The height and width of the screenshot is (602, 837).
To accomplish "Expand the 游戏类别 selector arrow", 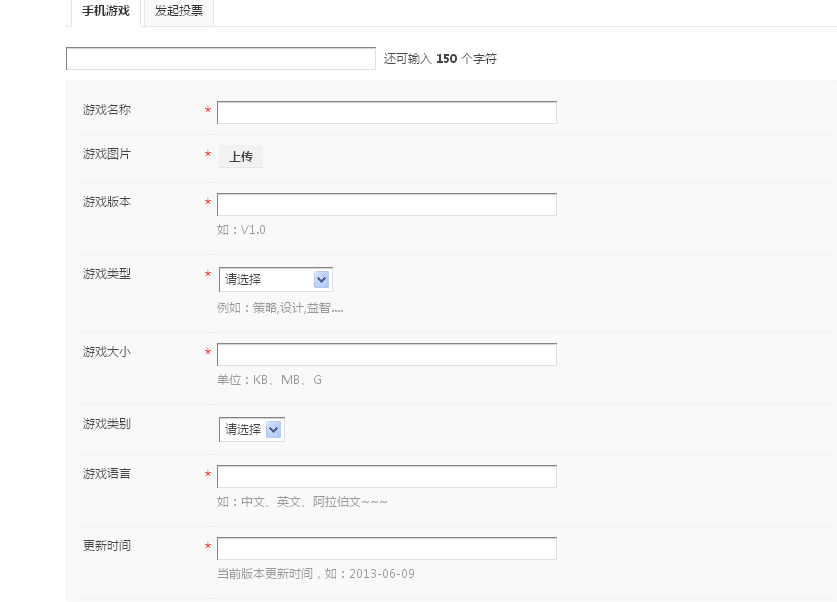I will coord(271,429).
